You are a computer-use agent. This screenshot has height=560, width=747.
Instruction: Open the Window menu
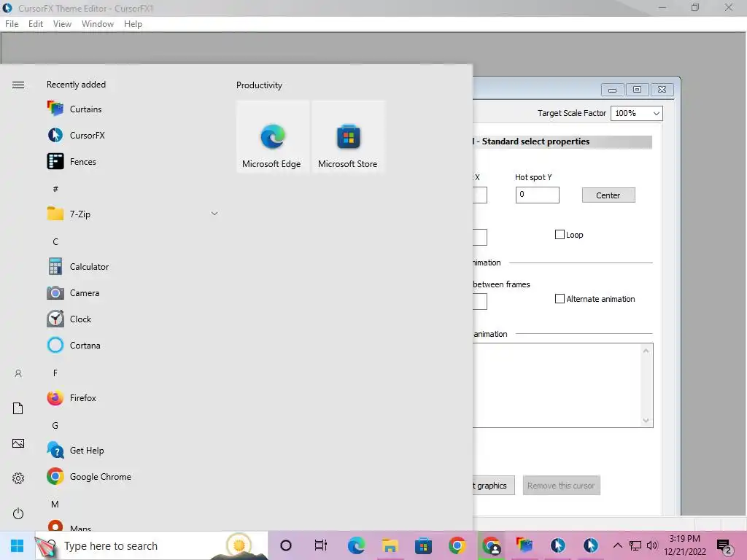pyautogui.click(x=98, y=24)
